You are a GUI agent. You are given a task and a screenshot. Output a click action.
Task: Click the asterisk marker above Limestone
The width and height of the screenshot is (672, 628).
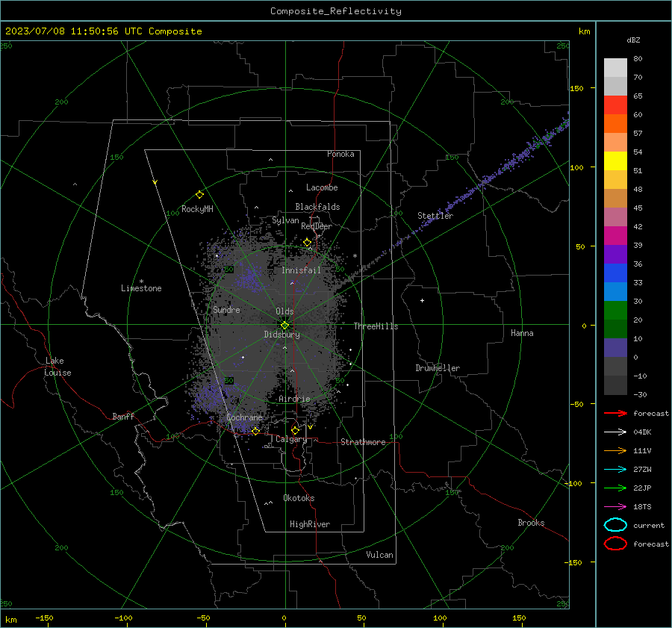141,282
